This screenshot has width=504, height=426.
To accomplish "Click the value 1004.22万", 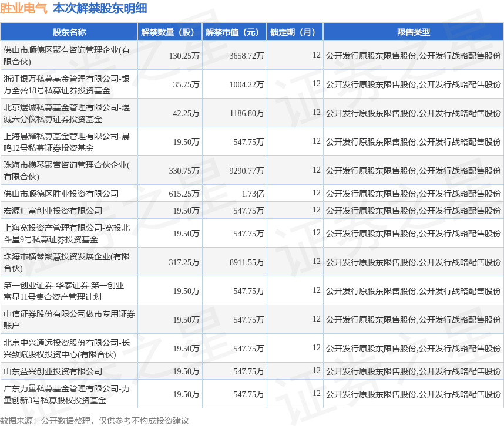I will tap(247, 84).
